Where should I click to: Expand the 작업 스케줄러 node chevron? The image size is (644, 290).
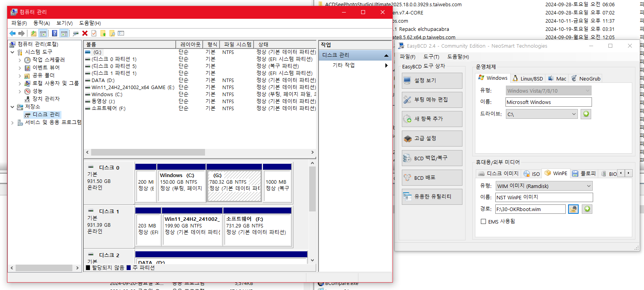click(x=20, y=60)
